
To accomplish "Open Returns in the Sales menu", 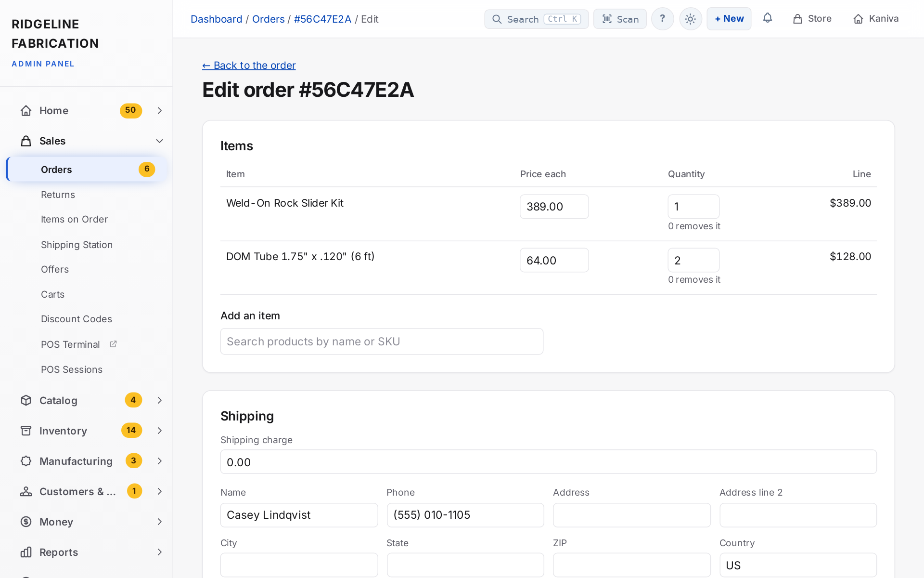I will [x=58, y=195].
